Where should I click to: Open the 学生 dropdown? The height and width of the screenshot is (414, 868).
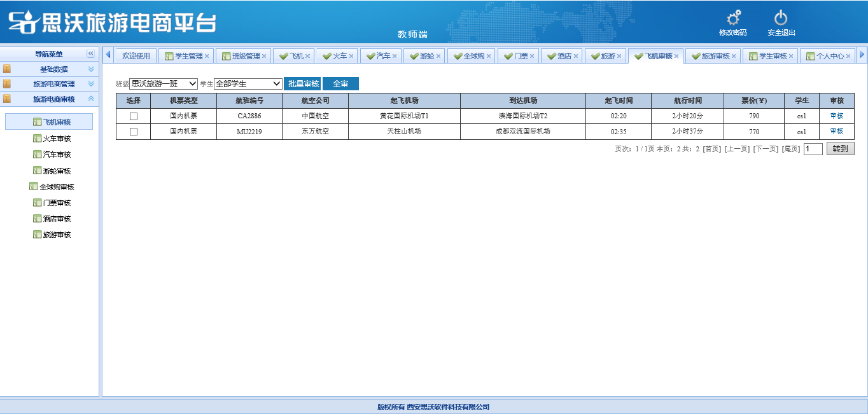click(x=248, y=84)
